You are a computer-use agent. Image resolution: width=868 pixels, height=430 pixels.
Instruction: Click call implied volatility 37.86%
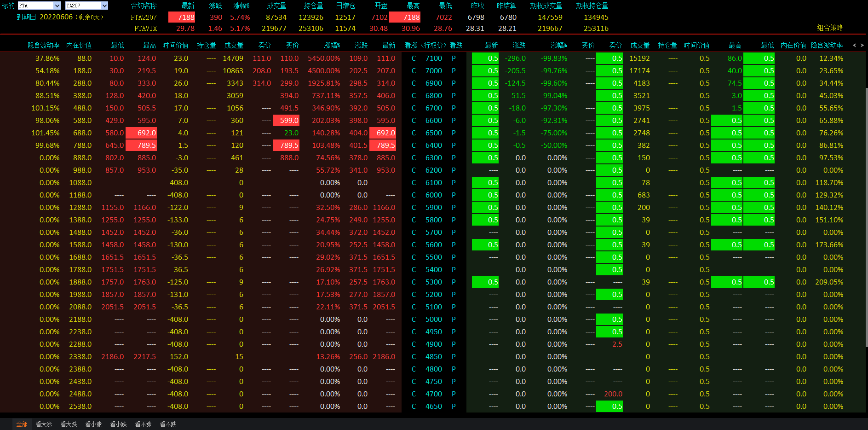[x=47, y=58]
